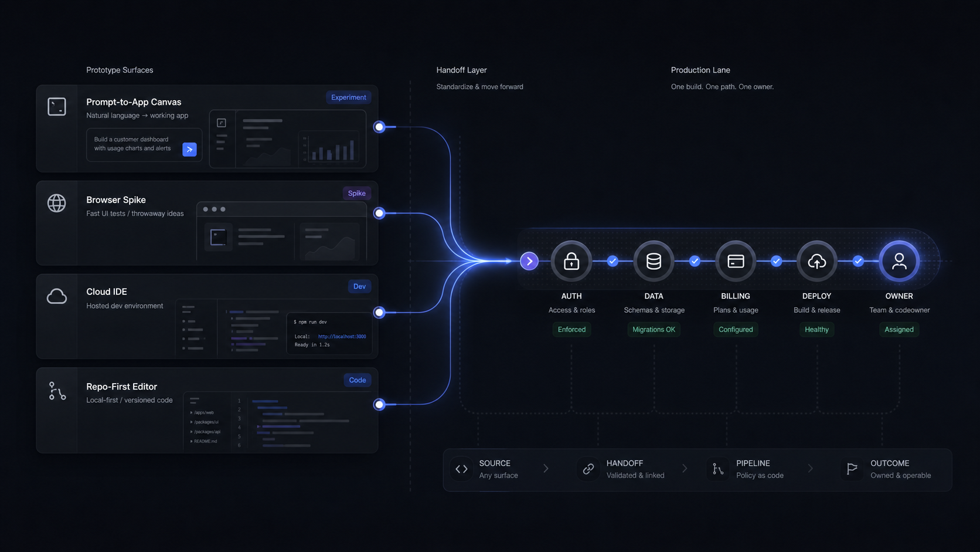Click the OUTCOME flag icon
Image resolution: width=980 pixels, height=552 pixels.
click(852, 469)
